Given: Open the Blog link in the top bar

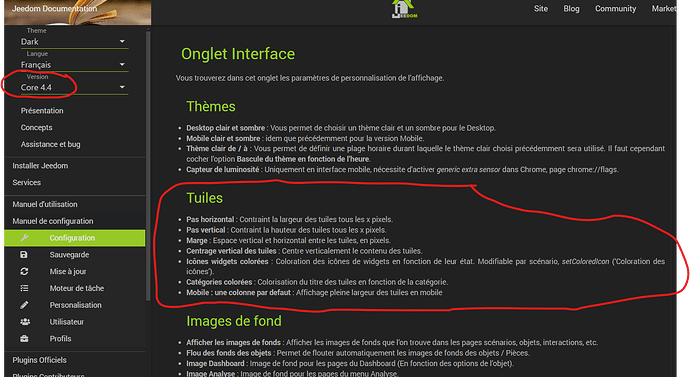Looking at the screenshot, I should (x=571, y=9).
